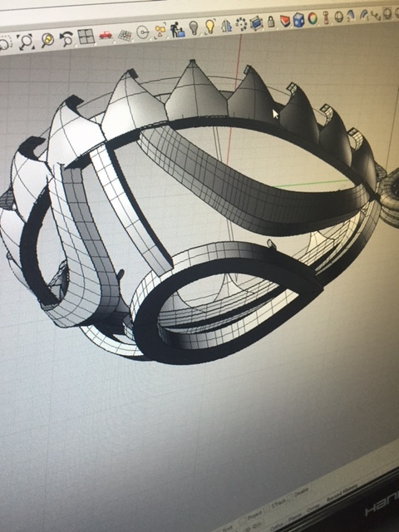Open the color wheel render icon
The image size is (399, 532).
[313, 18]
